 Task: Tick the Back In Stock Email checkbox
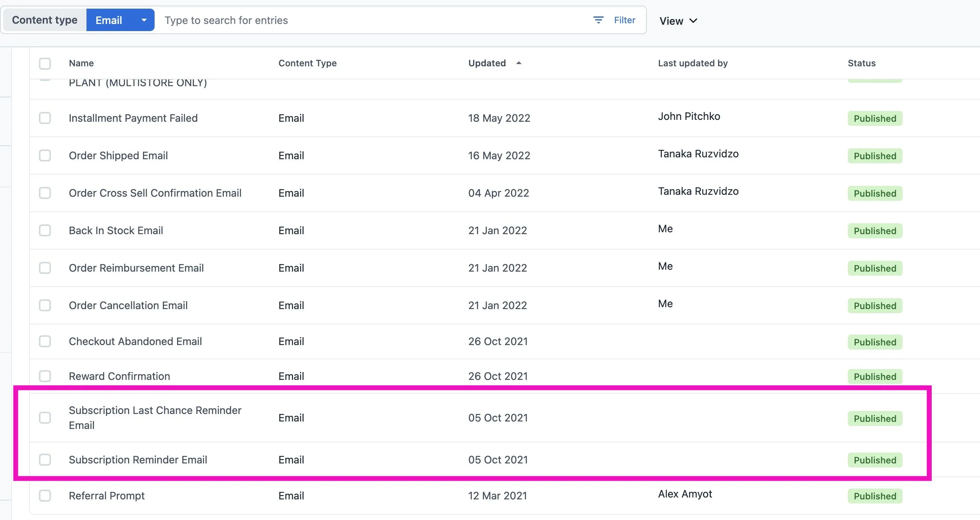[x=45, y=230]
